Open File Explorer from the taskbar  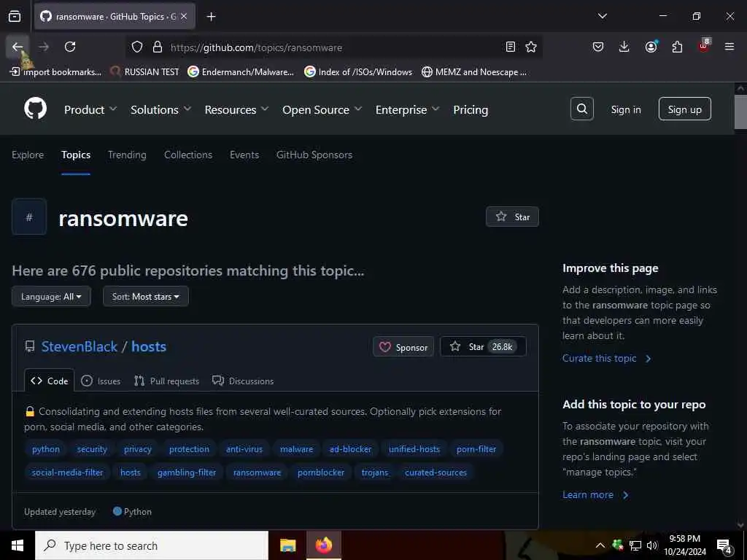(287, 545)
